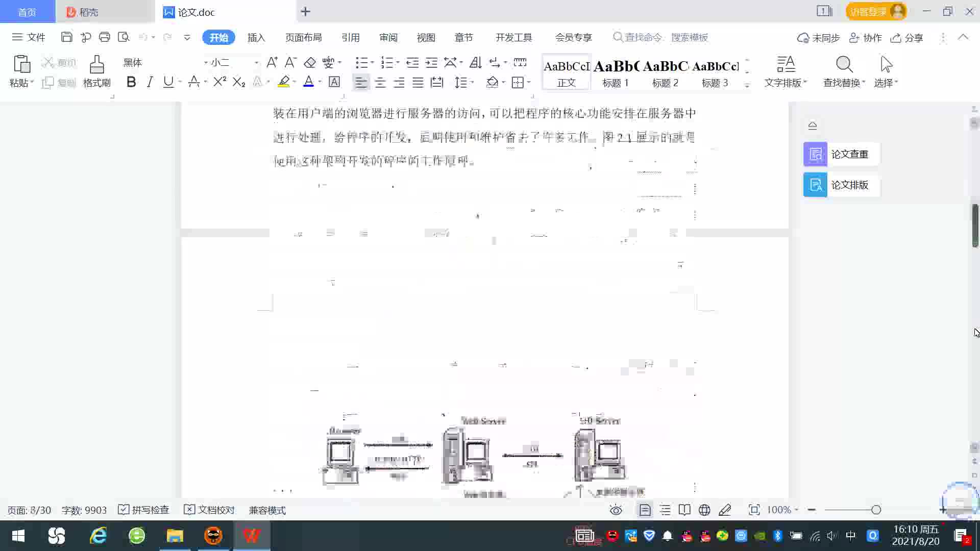Click the Text Layout icon

(x=786, y=65)
